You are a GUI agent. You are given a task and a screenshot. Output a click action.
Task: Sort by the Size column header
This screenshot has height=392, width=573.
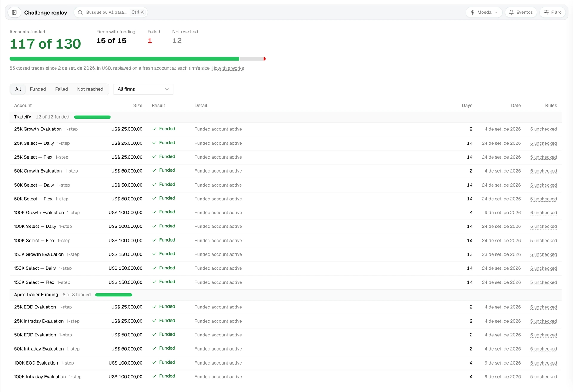(x=138, y=106)
